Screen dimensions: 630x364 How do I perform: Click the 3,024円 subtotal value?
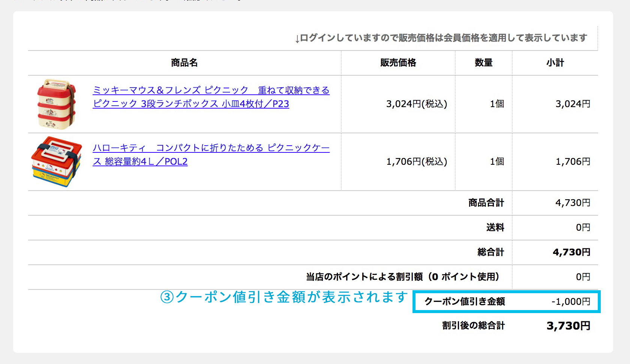tap(573, 104)
